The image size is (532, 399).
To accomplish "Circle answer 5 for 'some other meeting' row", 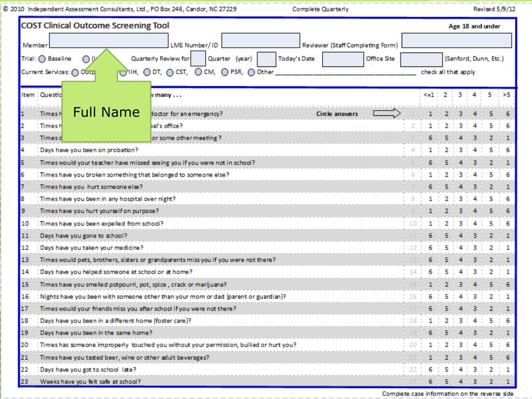I will pyautogui.click(x=446, y=138).
